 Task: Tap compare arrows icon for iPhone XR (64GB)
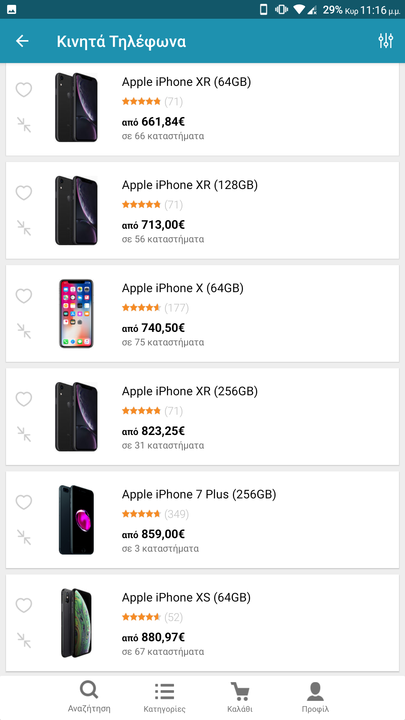click(24, 124)
